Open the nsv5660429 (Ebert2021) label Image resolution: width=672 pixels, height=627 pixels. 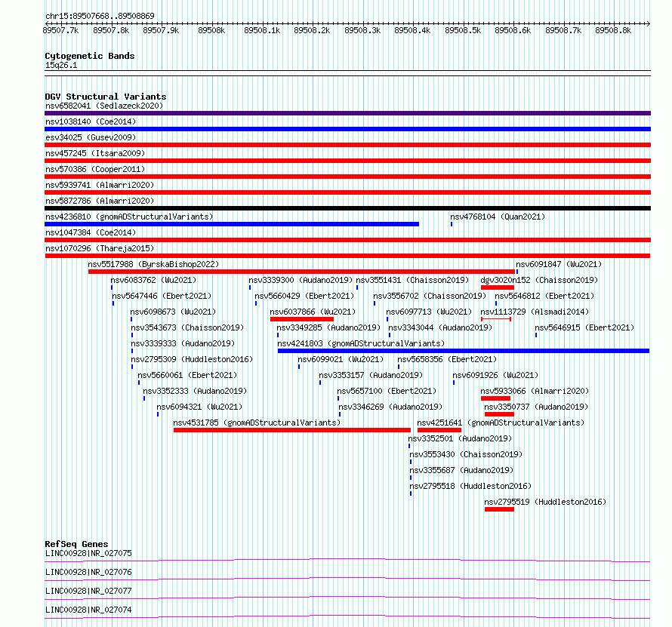coord(304,296)
